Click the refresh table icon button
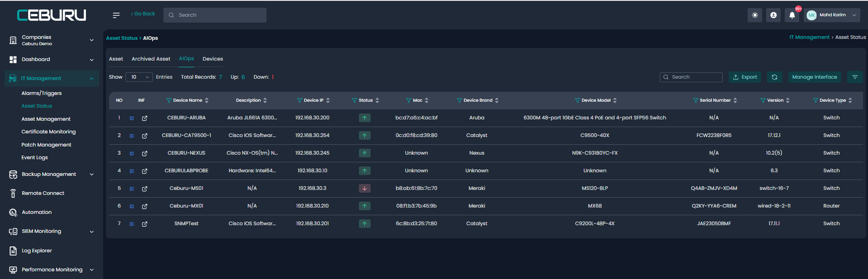868x279 pixels. 774,77
